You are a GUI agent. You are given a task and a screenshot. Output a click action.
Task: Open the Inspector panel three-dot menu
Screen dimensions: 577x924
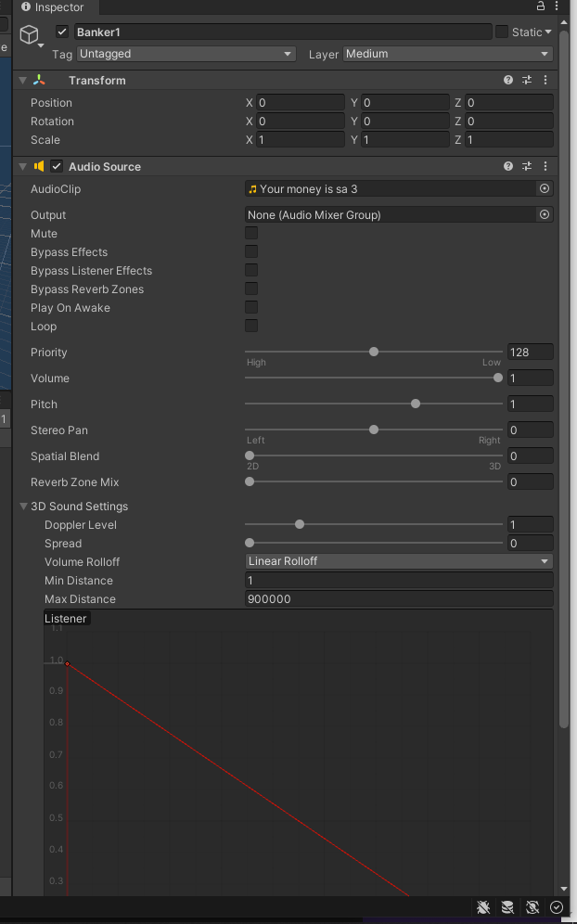pos(558,6)
